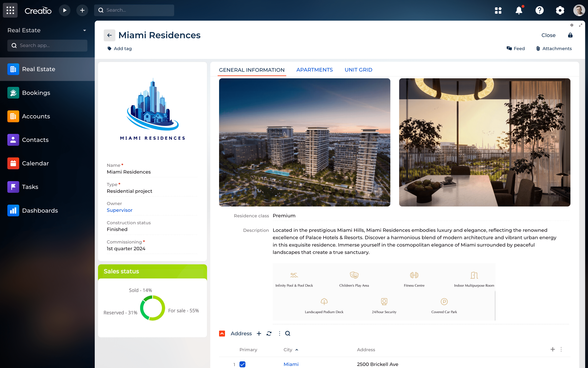Screen dimensions: 588x368
Task: Open the Accounts section
Action: point(47,116)
